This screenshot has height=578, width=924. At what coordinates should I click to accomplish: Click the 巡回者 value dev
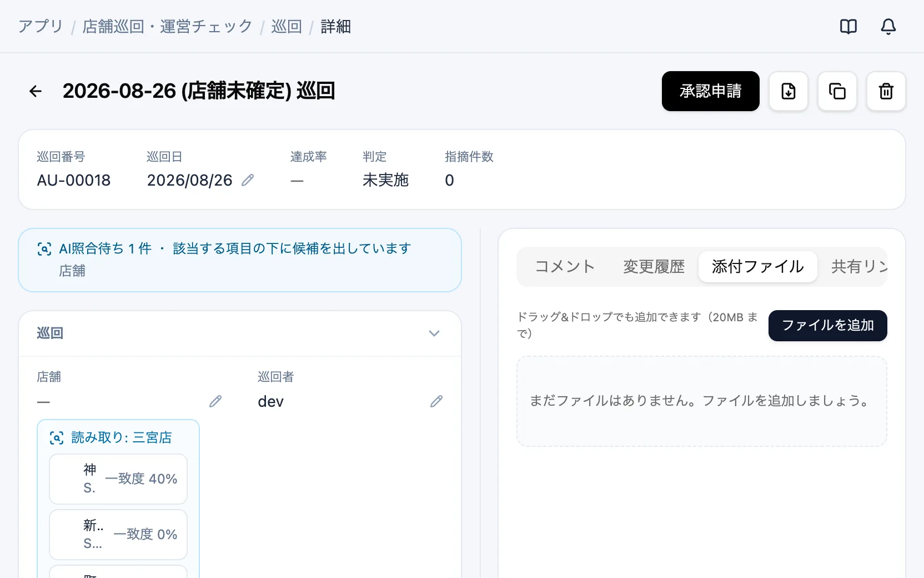tap(271, 401)
